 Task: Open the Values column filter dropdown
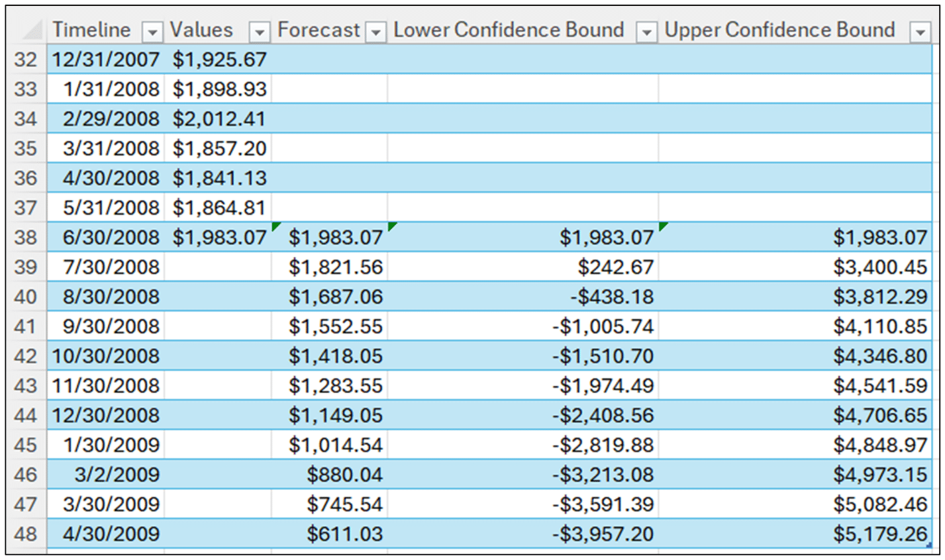pyautogui.click(x=260, y=30)
